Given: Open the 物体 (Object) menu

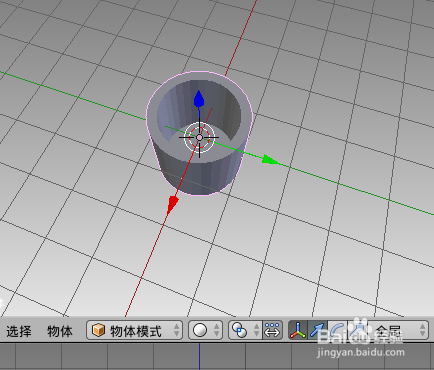Looking at the screenshot, I should [60, 331].
